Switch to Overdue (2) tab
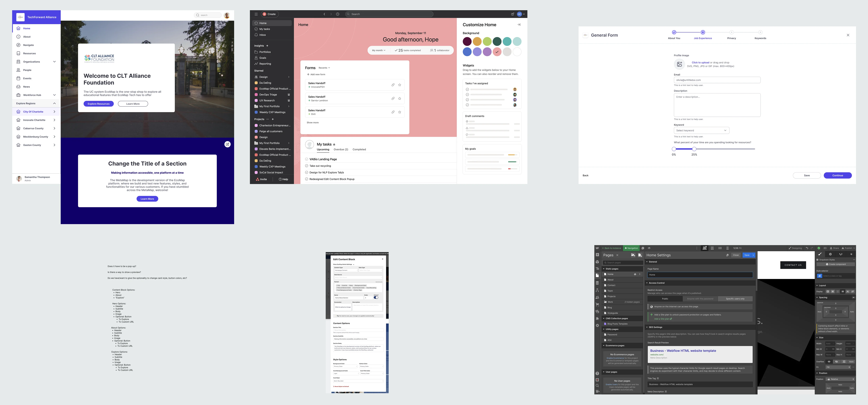This screenshot has width=868, height=405. coord(341,149)
